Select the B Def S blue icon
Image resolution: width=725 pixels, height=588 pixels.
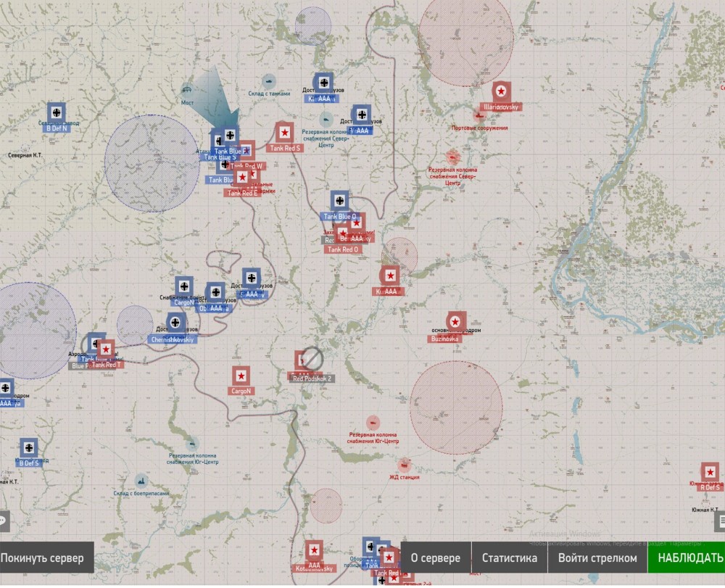[29, 448]
